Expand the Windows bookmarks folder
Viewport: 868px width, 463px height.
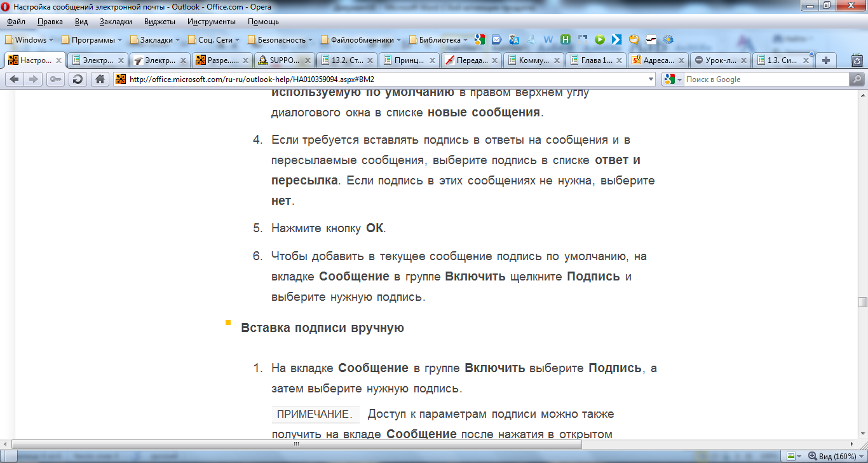[29, 39]
